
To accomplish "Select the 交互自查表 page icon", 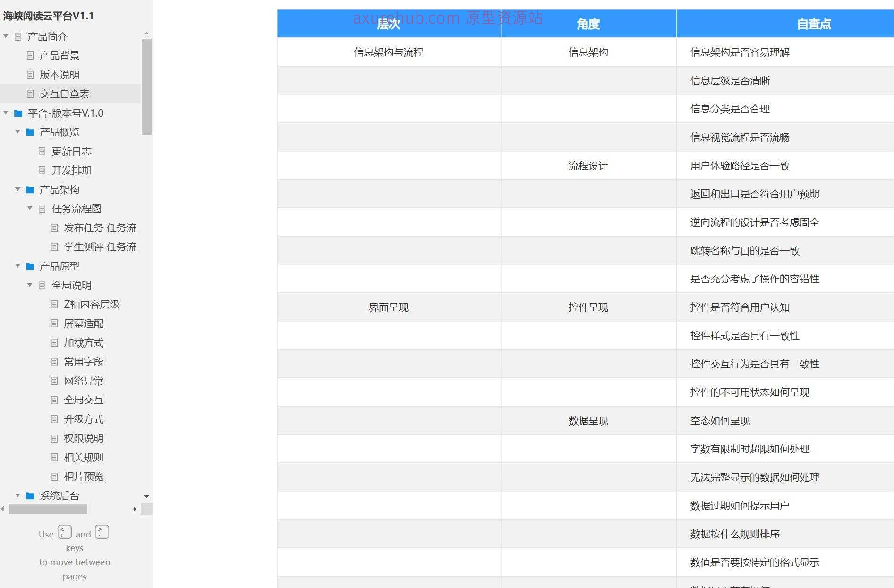I will click(29, 94).
